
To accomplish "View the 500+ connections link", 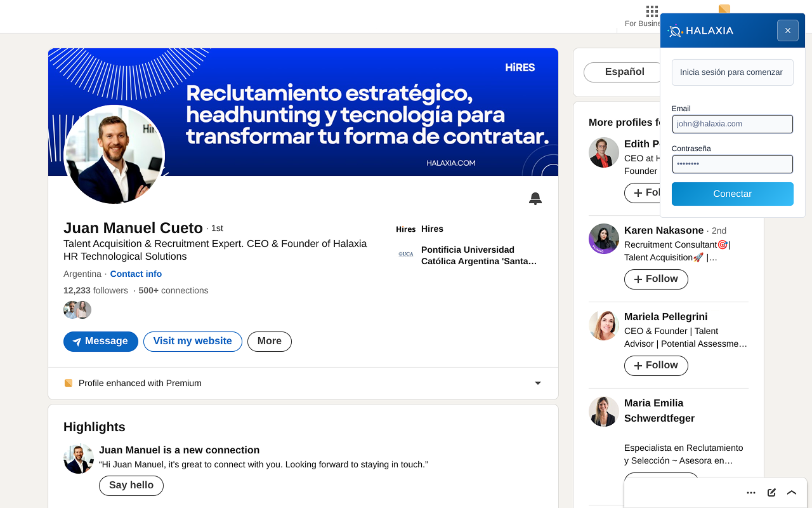I will (x=173, y=290).
